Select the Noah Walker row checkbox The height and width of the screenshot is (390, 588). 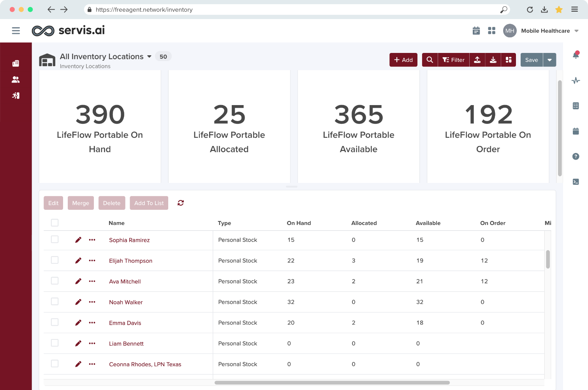tap(55, 302)
